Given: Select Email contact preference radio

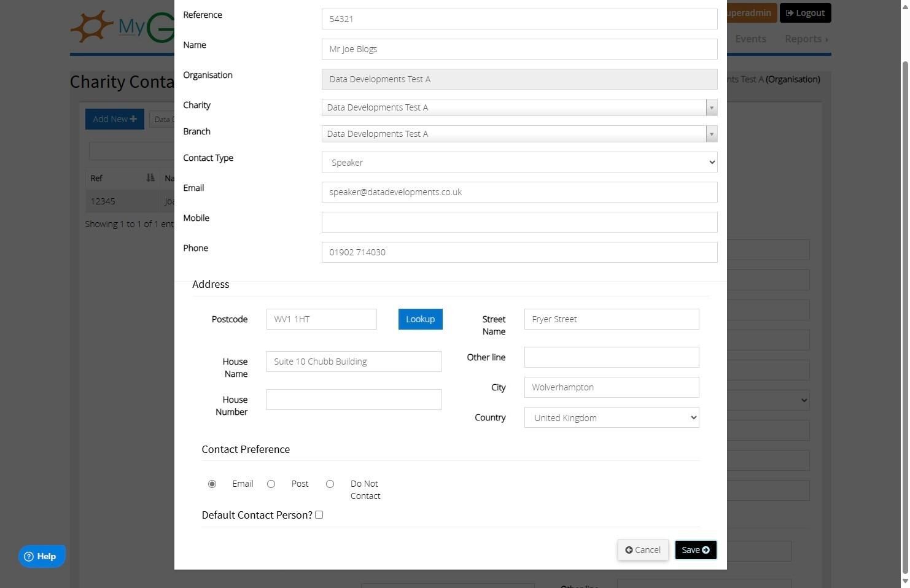Looking at the screenshot, I should coord(212,484).
